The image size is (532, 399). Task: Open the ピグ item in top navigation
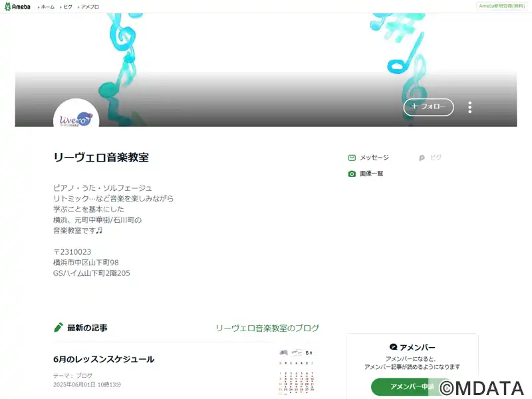click(68, 7)
